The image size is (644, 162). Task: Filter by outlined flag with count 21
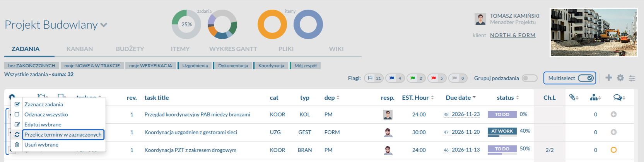click(374, 78)
